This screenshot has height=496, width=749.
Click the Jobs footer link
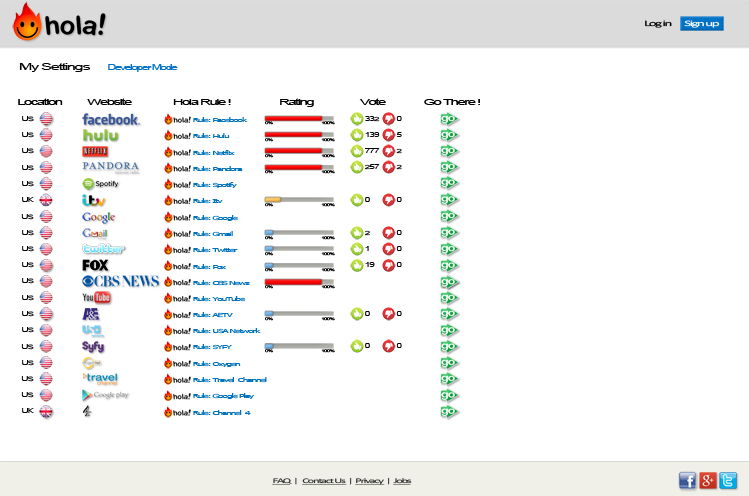coord(402,481)
